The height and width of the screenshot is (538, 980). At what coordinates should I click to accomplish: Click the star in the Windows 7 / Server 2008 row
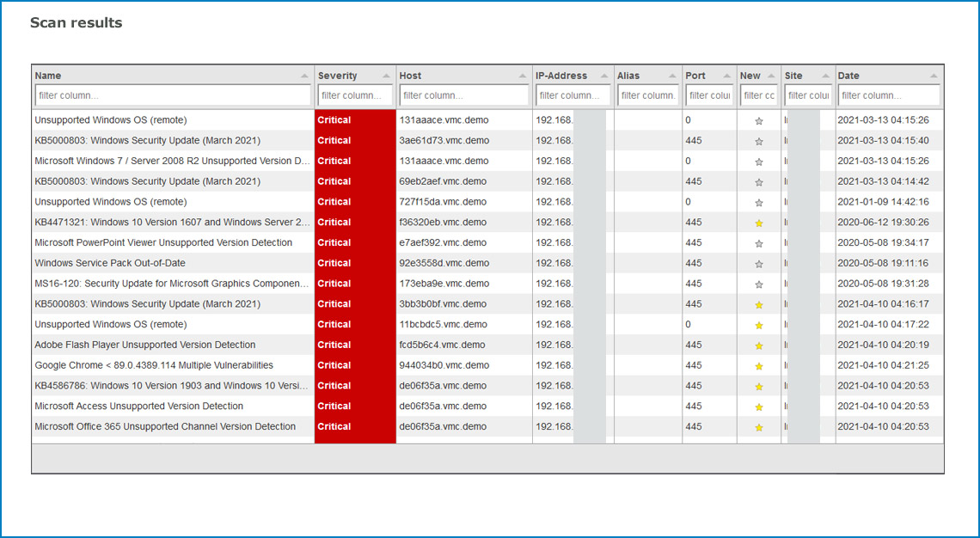tap(759, 162)
